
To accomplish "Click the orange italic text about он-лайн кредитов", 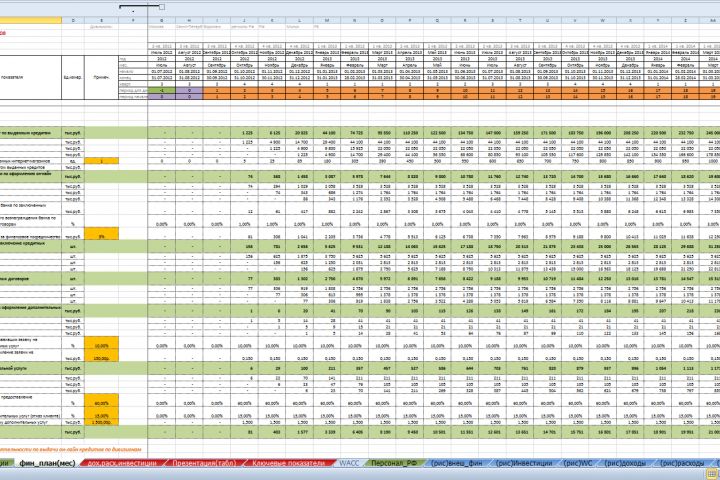I will coord(70,450).
